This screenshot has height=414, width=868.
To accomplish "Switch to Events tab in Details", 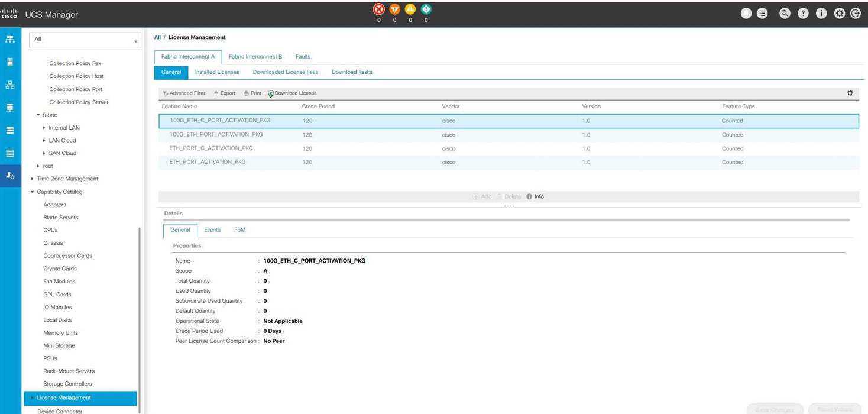I will pyautogui.click(x=212, y=230).
